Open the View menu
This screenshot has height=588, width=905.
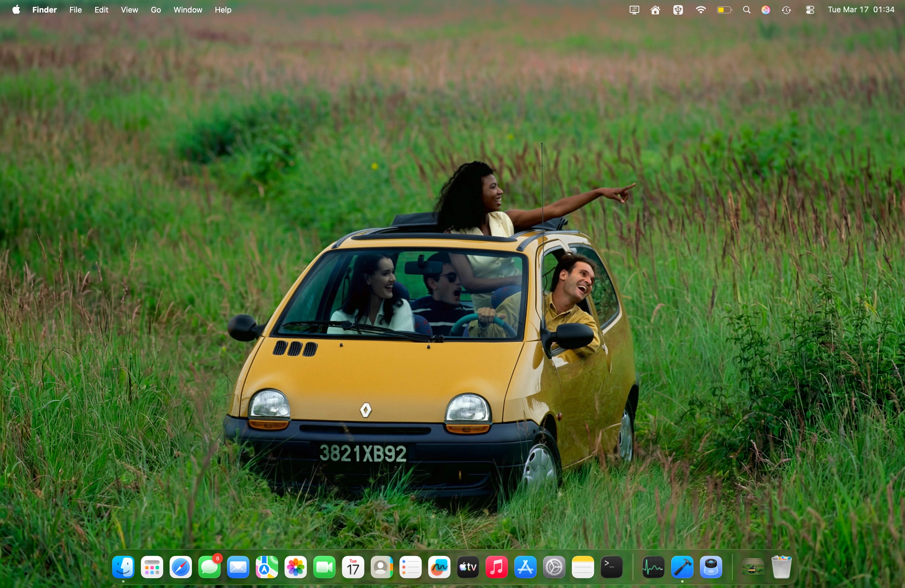[129, 10]
